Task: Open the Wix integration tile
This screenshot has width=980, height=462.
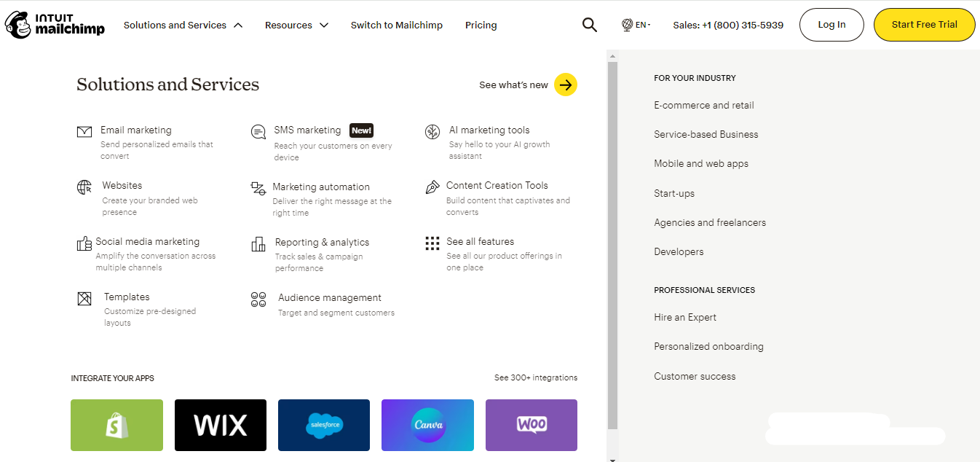Action: (x=221, y=425)
